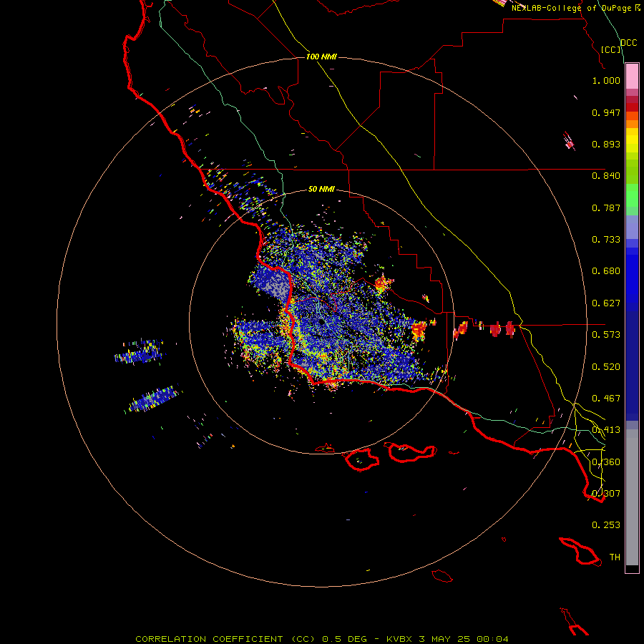
Task: Pick the gray segment of the color bar
Action: (x=632, y=497)
